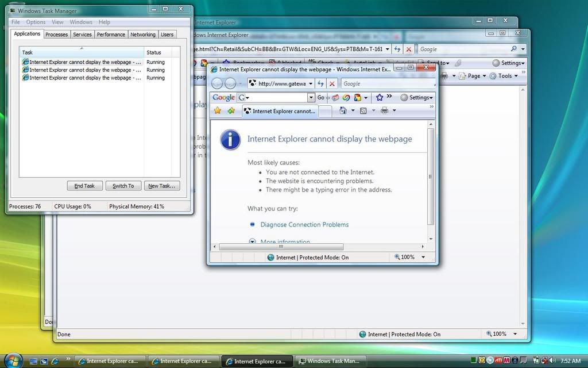
Task: Click the horizontal scrollbar thumb in front window
Action: point(281,247)
